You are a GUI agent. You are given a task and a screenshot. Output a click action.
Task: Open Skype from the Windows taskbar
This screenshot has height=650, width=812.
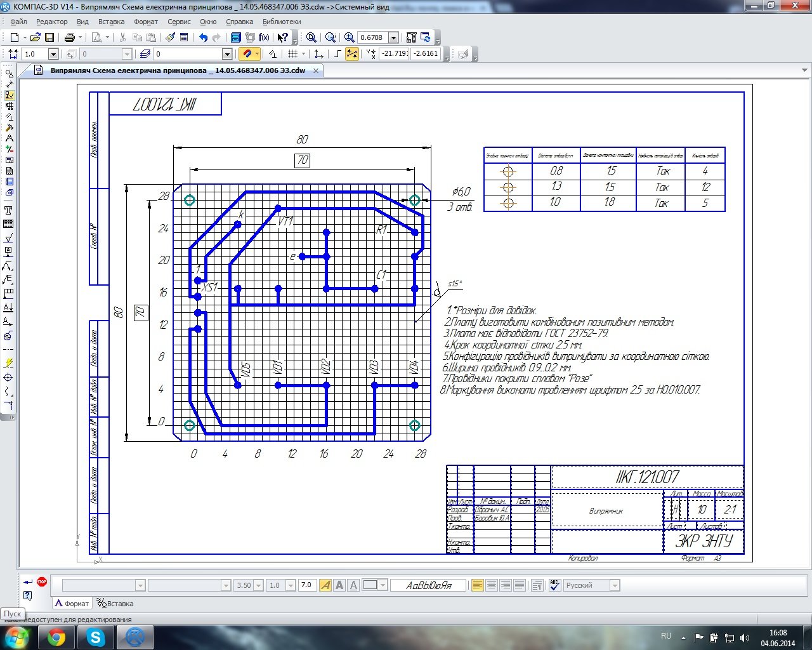(x=96, y=637)
